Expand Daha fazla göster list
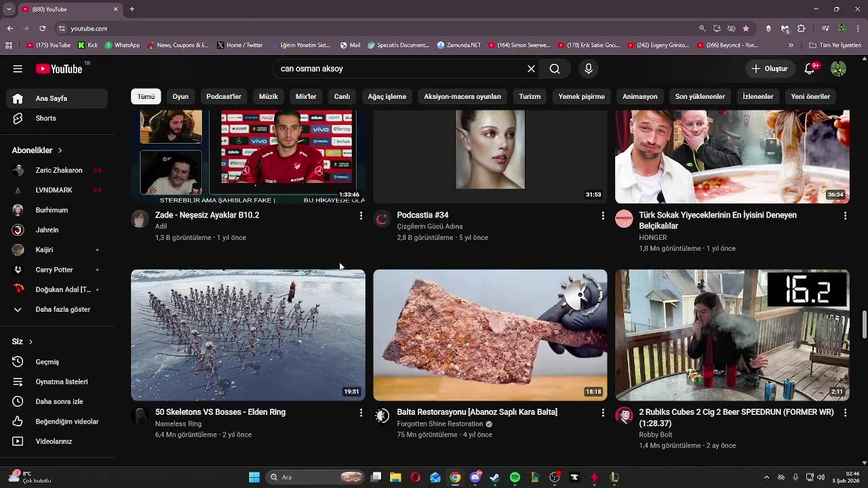 pyautogui.click(x=58, y=309)
